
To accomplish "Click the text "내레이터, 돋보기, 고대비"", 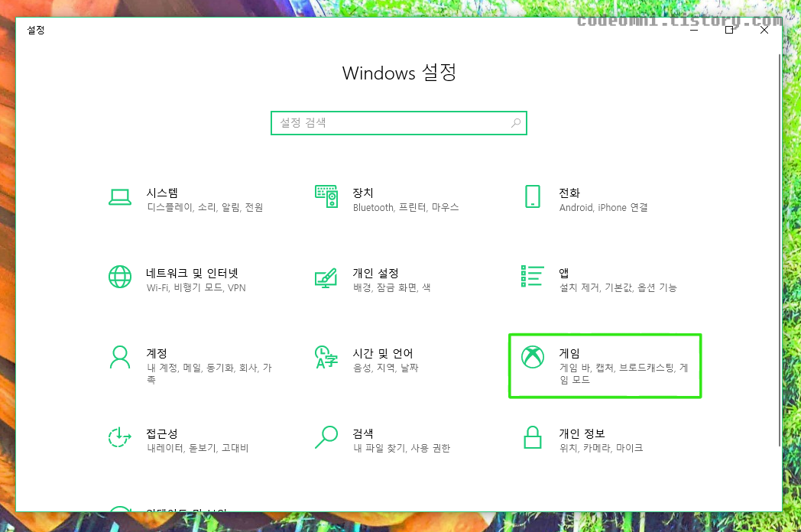I will pos(198,448).
